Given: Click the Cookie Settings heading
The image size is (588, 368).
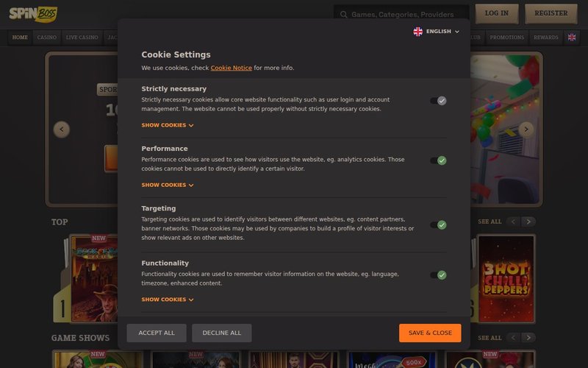Looking at the screenshot, I should tap(176, 54).
